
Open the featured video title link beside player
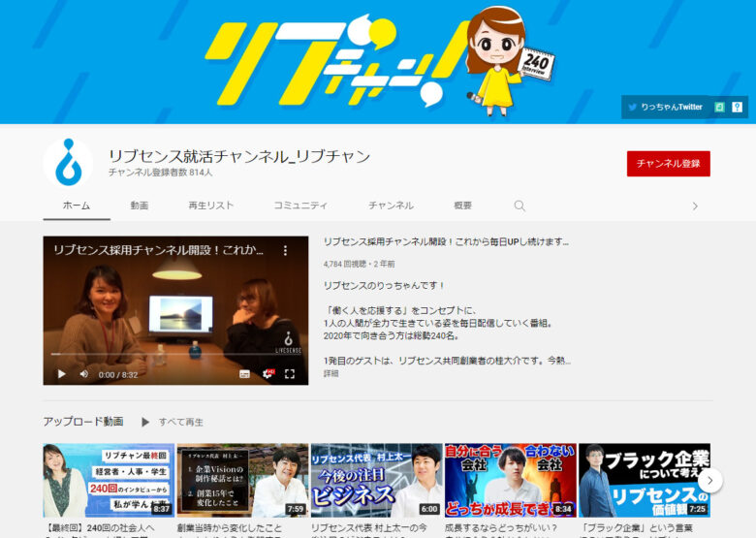tap(446, 241)
